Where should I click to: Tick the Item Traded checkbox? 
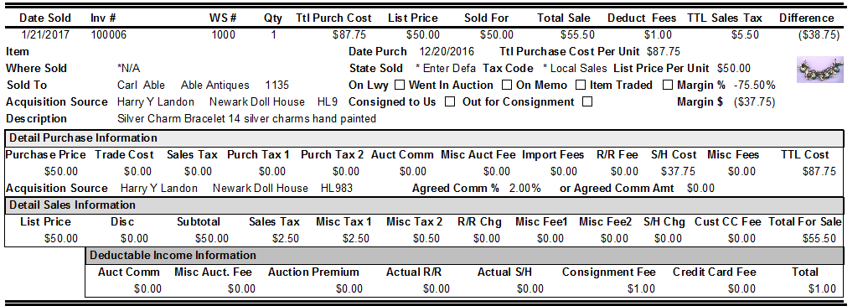point(668,86)
